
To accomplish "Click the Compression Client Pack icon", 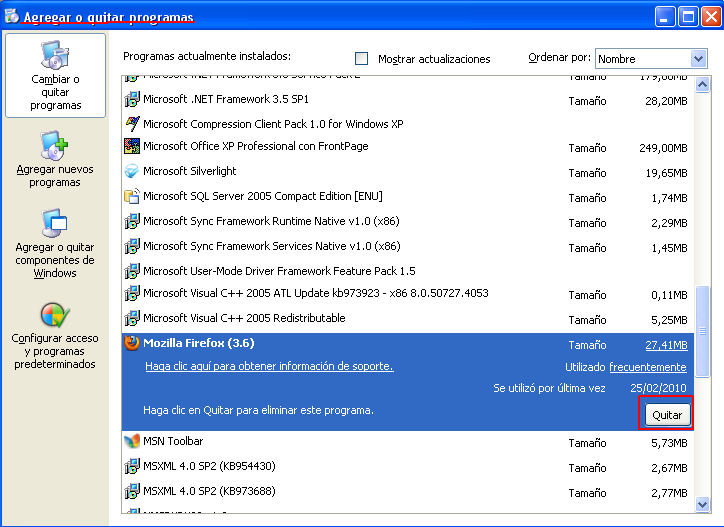I will tap(131, 123).
